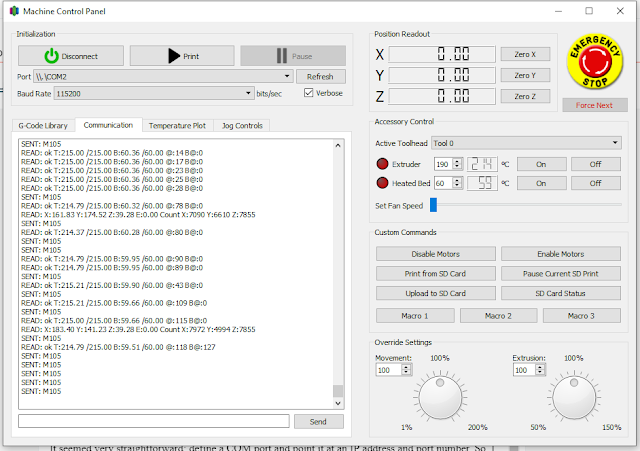Turn the Extruder heater Off
Image resolution: width=640 pixels, height=451 pixels.
click(x=596, y=164)
